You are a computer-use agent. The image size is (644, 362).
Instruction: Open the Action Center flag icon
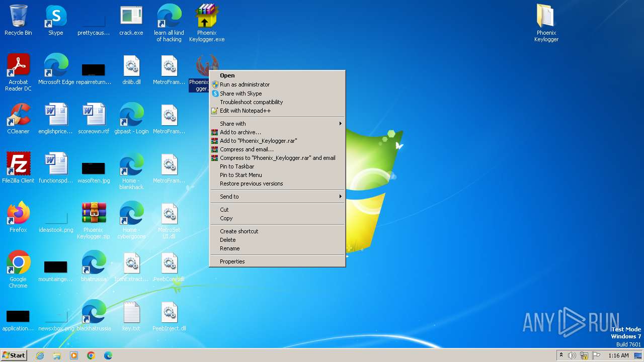(596, 355)
